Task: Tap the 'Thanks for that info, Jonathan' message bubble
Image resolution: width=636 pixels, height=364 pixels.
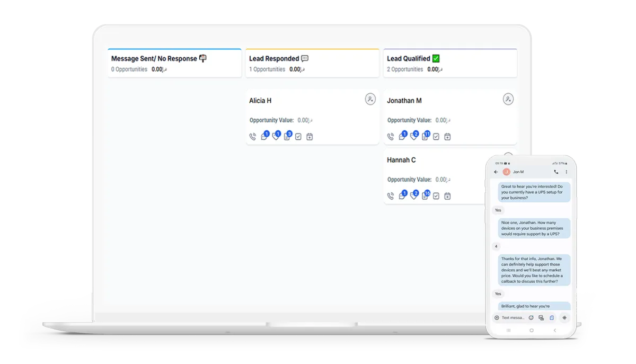Action: point(534,270)
